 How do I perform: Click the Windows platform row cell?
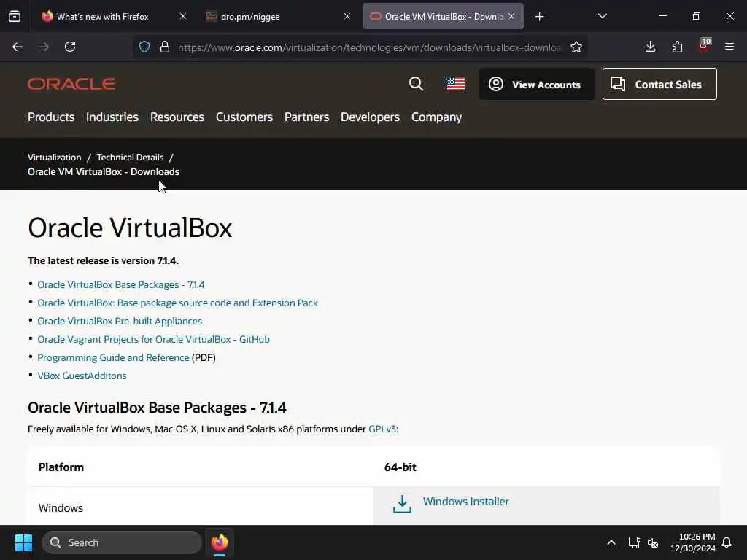201,507
